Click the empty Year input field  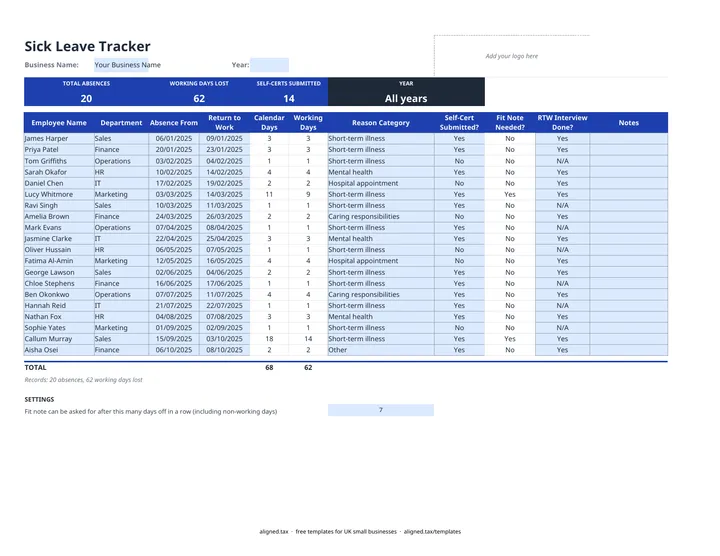270,65
